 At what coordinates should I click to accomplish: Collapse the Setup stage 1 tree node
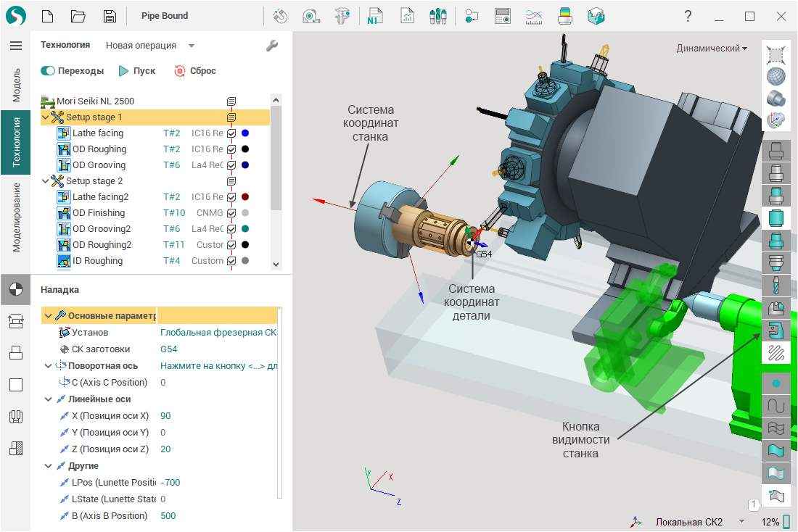[46, 117]
